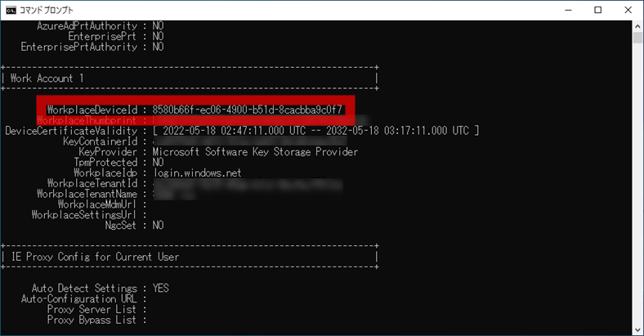Click the NgcSet line
Viewport: 644px width, 336px height.
133,225
